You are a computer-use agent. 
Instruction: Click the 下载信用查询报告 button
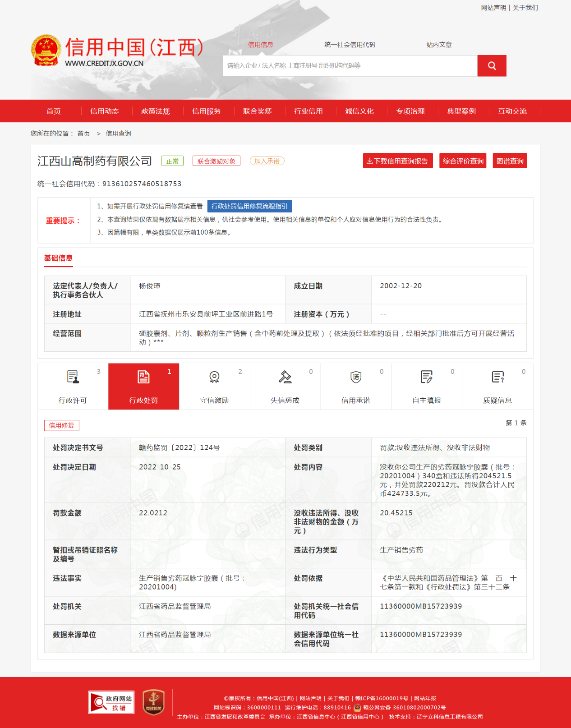[398, 161]
